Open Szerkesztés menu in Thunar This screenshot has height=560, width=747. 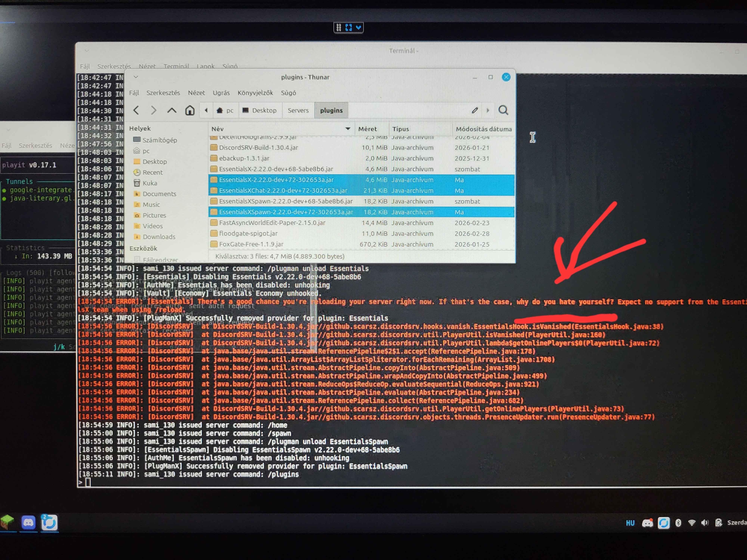tap(163, 93)
